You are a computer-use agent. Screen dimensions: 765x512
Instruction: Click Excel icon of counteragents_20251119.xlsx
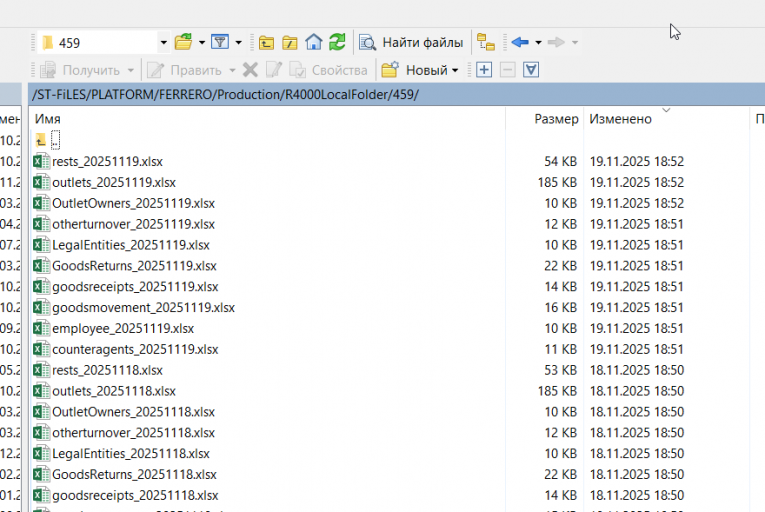41,349
